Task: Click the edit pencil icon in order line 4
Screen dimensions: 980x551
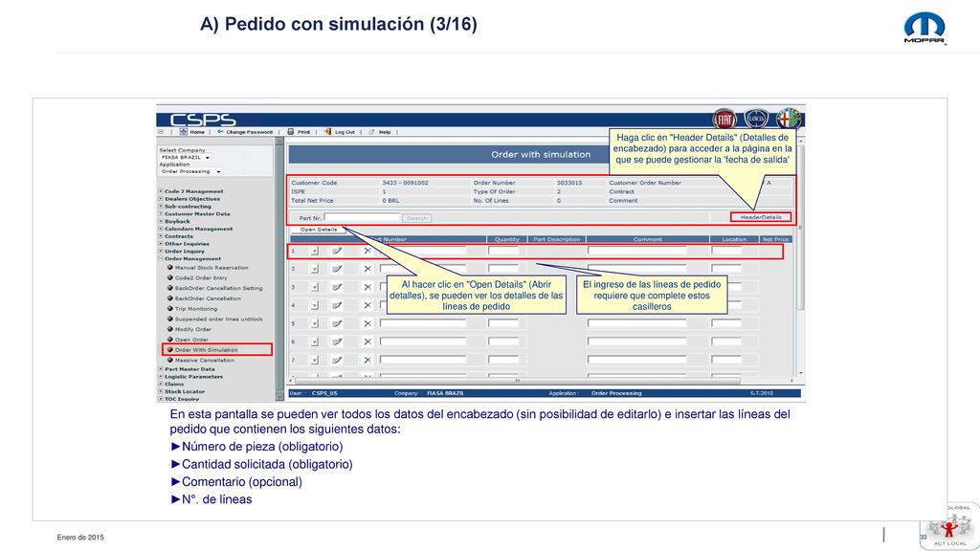Action: [337, 305]
